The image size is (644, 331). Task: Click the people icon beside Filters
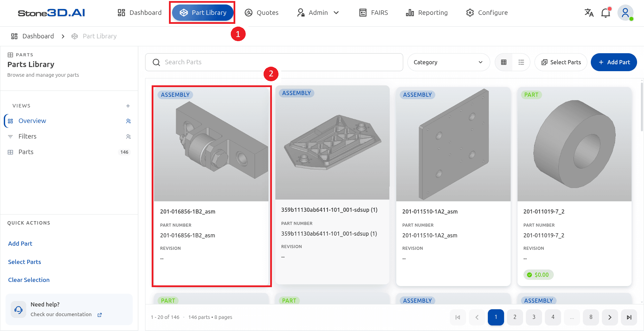[129, 136]
